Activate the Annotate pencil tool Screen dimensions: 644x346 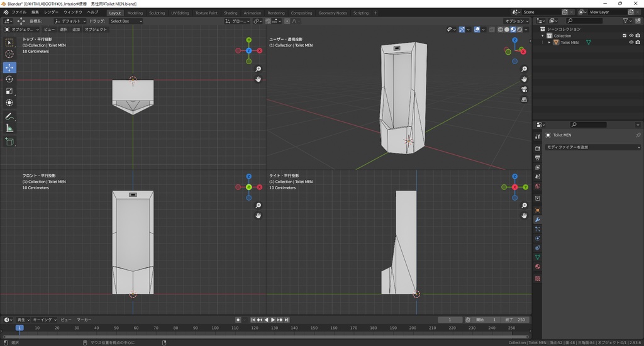point(9,116)
